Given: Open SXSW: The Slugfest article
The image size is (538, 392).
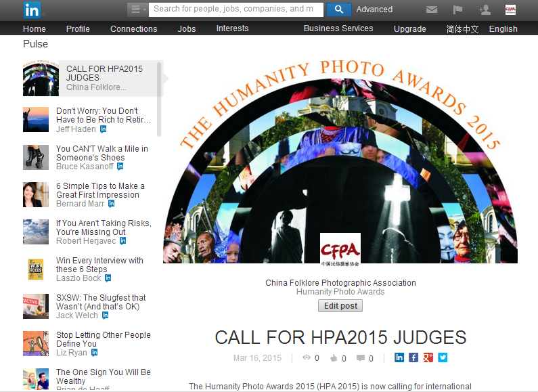Looking at the screenshot, I should point(101,302).
